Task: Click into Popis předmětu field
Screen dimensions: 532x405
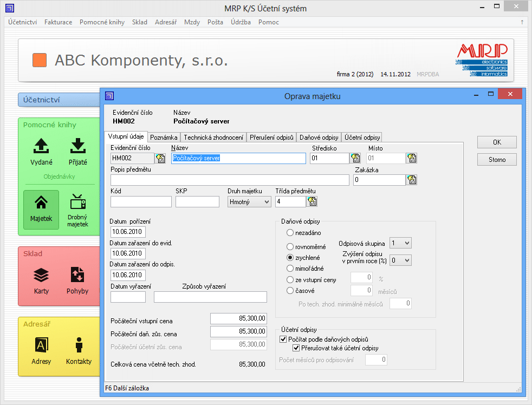Action: click(230, 180)
